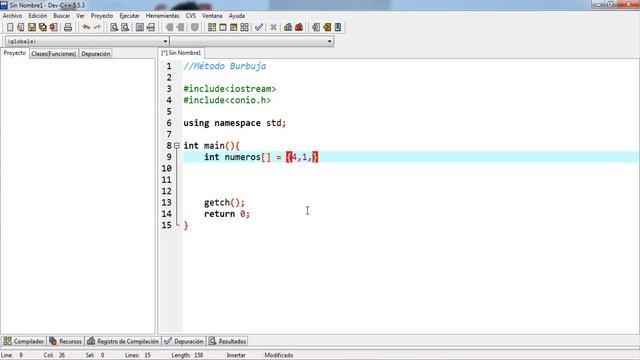Click the Syntax check checkmark icon
The height and width of the screenshot is (360, 640).
pyautogui.click(x=259, y=27)
